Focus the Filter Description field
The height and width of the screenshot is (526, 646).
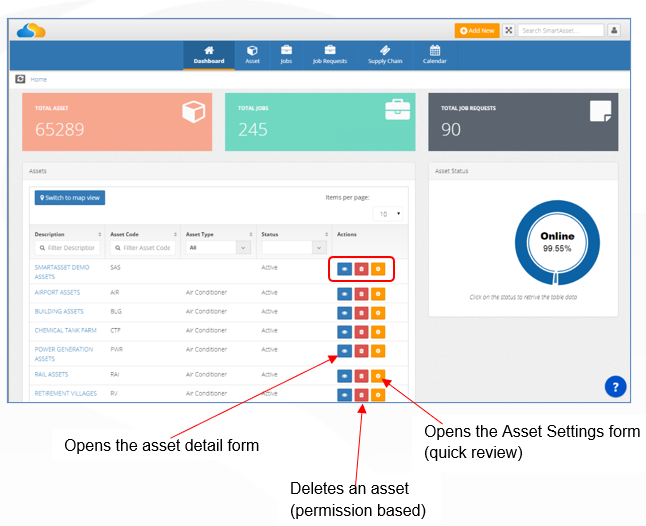(x=67, y=248)
